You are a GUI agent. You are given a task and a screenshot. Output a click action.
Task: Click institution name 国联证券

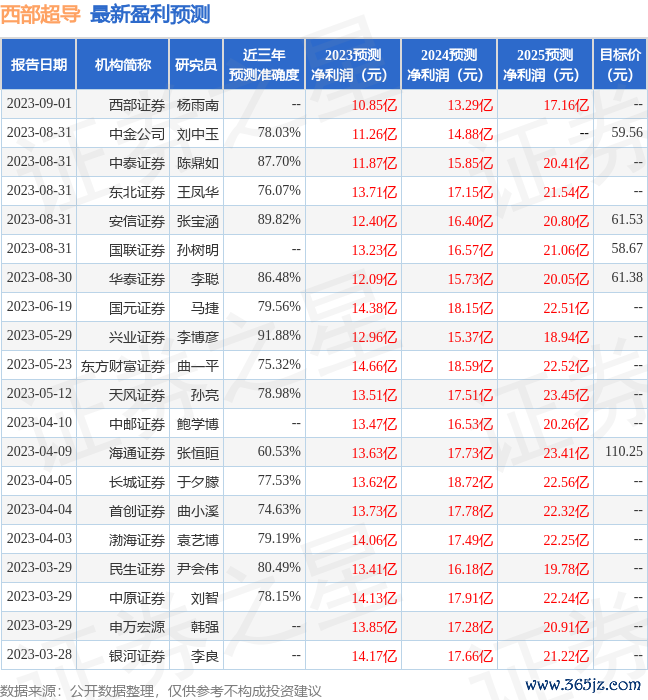point(137,250)
